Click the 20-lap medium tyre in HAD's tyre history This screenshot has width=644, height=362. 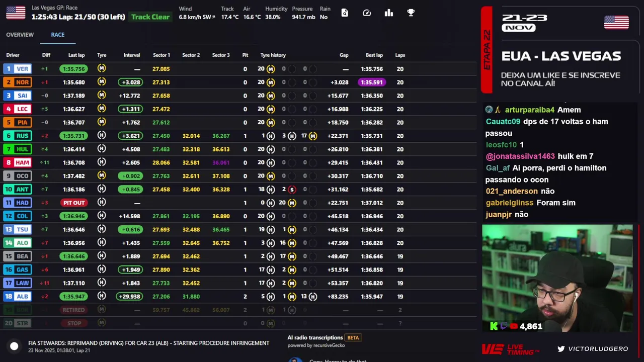(x=292, y=203)
